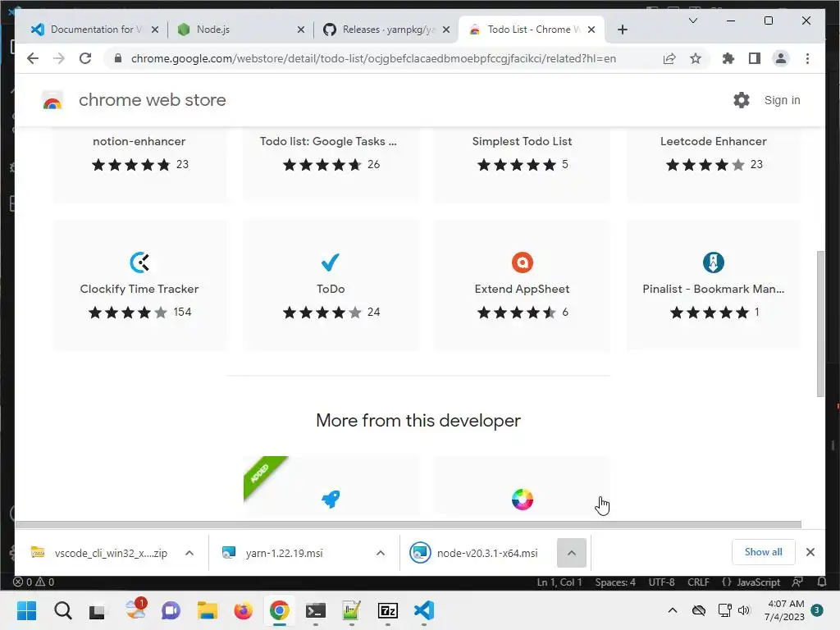The image size is (840, 630).
Task: Open the color wheel extension card
Action: coord(523,486)
